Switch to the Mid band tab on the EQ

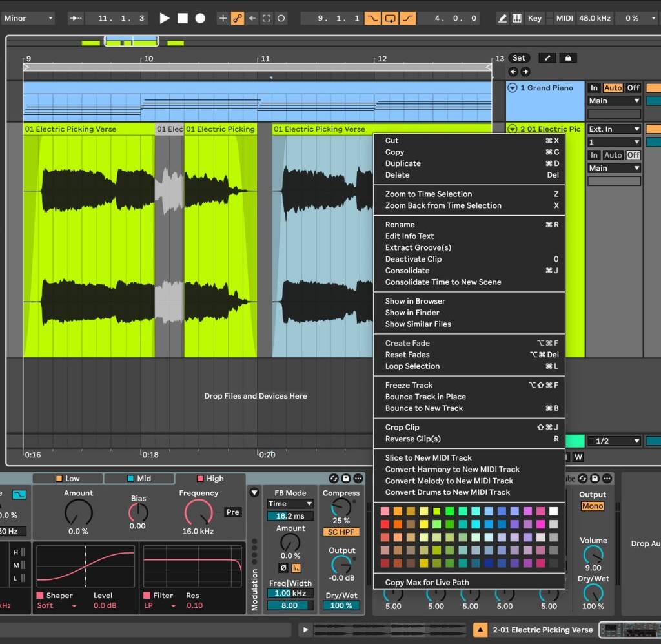139,478
